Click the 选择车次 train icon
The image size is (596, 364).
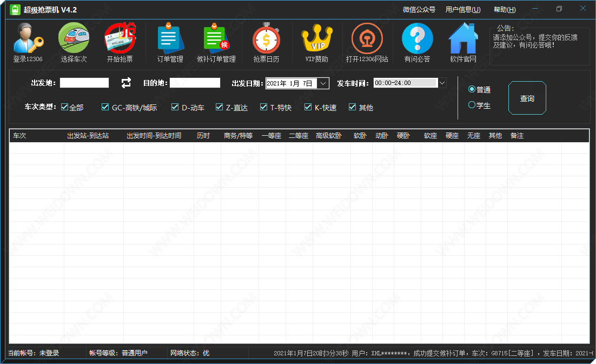74,43
